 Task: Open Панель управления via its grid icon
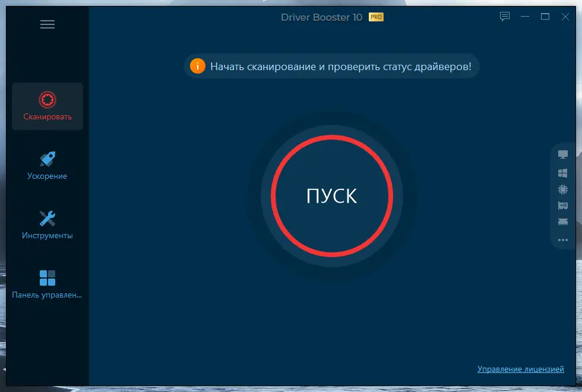48,276
